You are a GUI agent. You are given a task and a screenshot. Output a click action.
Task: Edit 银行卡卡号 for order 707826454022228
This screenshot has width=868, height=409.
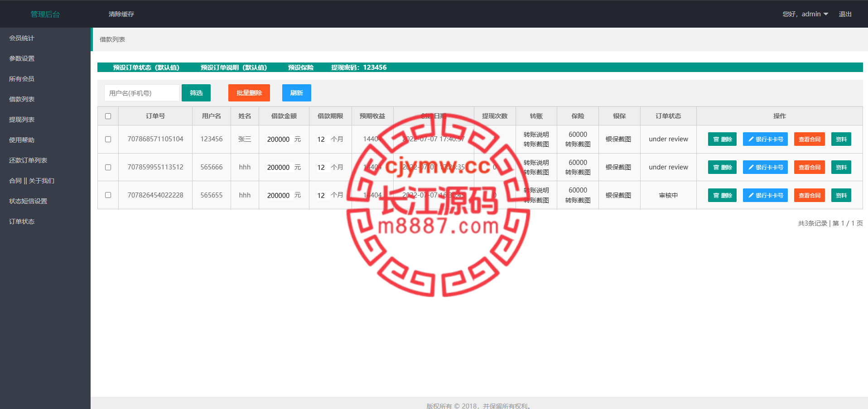(765, 195)
